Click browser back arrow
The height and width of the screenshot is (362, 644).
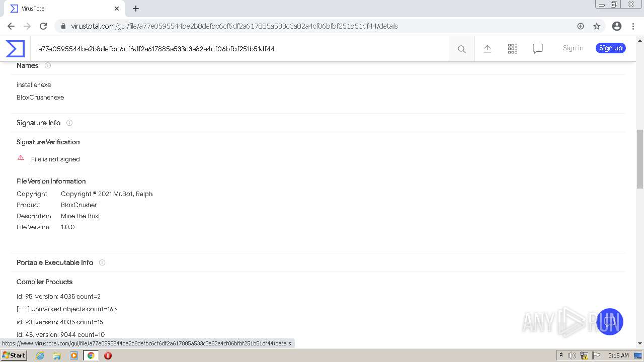(x=11, y=26)
